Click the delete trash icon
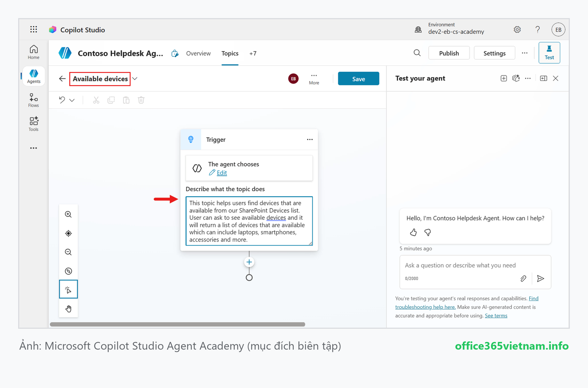Viewport: 588px width, 388px height. point(141,100)
